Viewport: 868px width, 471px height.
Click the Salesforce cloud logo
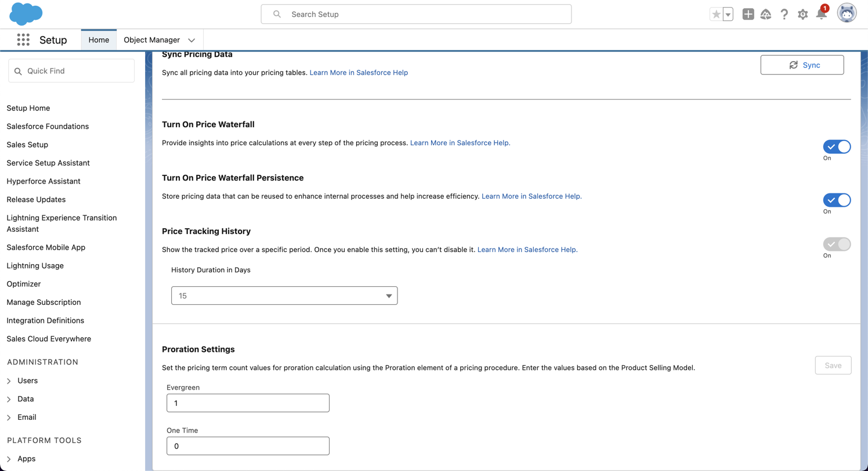click(26, 14)
